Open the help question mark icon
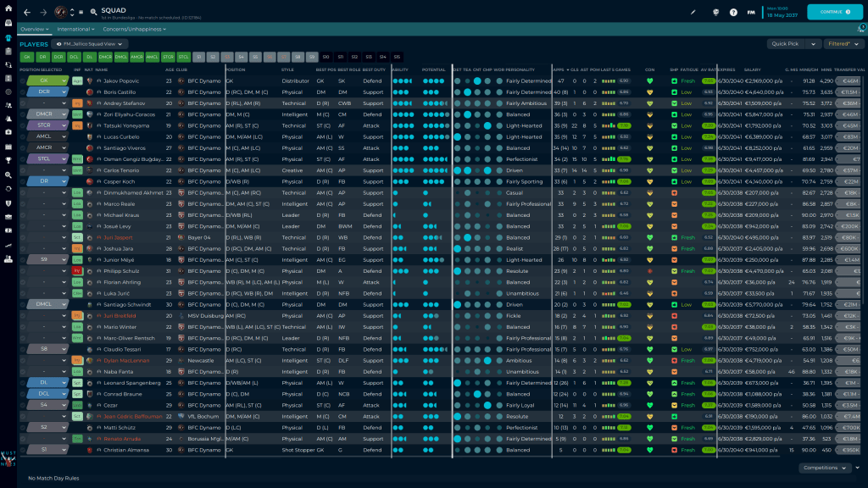Viewport: 868px width, 488px height. tap(733, 12)
